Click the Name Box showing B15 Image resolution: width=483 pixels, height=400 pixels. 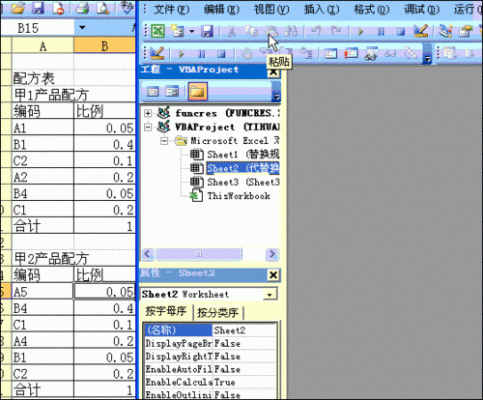click(x=37, y=28)
